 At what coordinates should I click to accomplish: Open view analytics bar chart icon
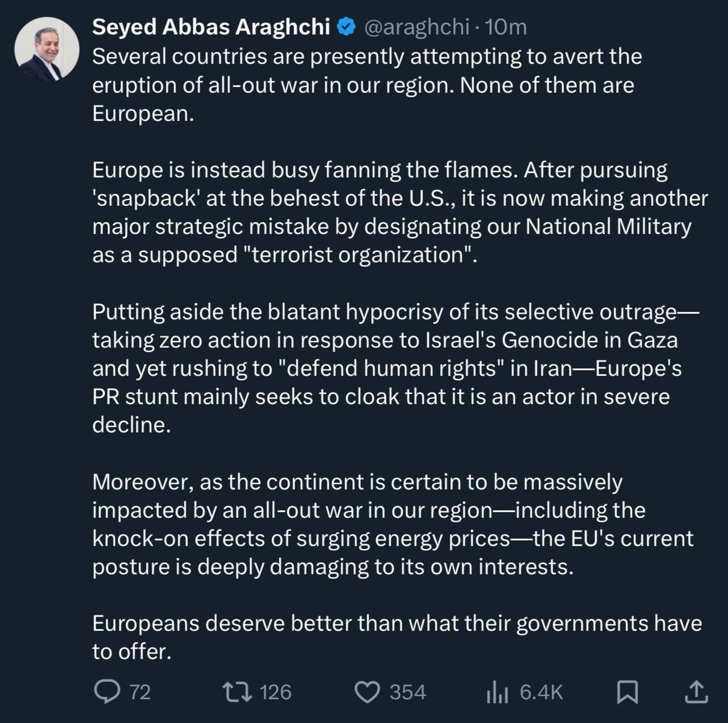[x=497, y=692]
